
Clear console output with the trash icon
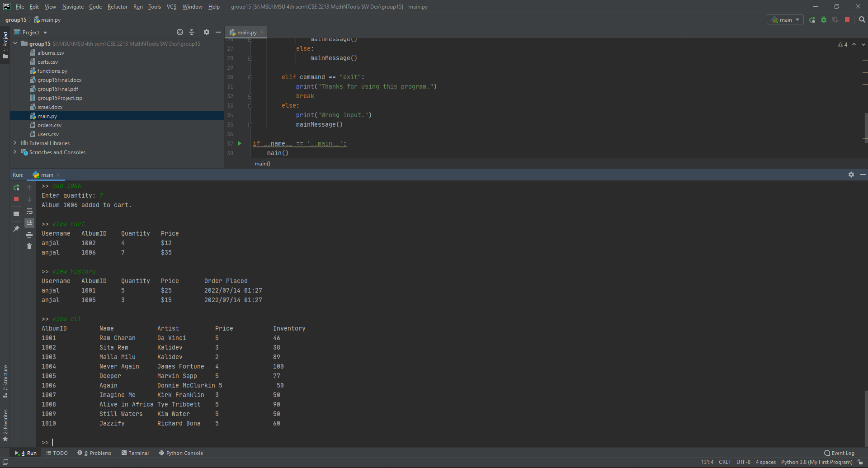(x=29, y=246)
